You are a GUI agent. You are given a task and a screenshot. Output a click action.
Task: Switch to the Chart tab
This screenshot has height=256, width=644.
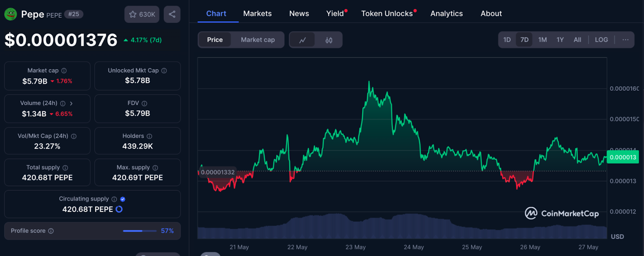tap(216, 13)
